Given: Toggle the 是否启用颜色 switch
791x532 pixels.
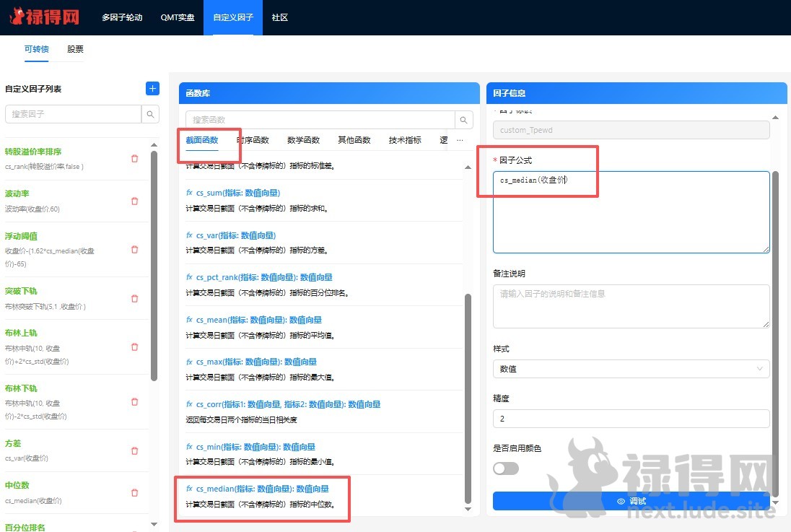Looking at the screenshot, I should pos(505,469).
